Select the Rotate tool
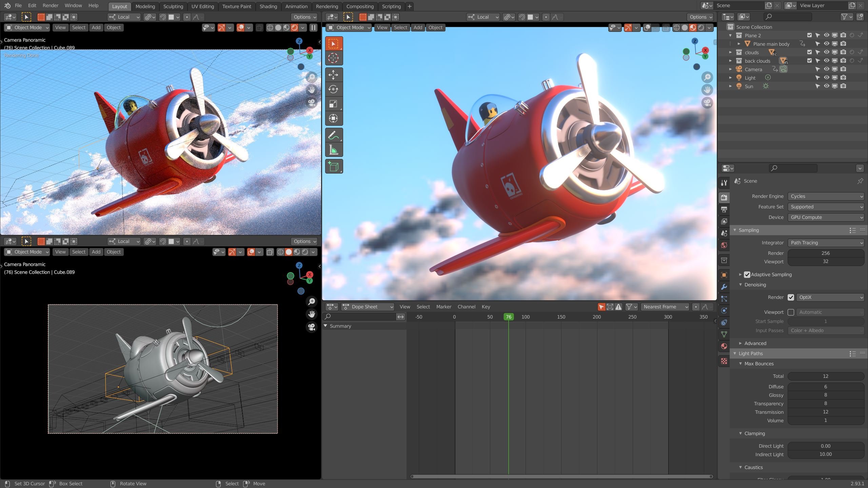Viewport: 868px width, 488px height. [x=334, y=89]
